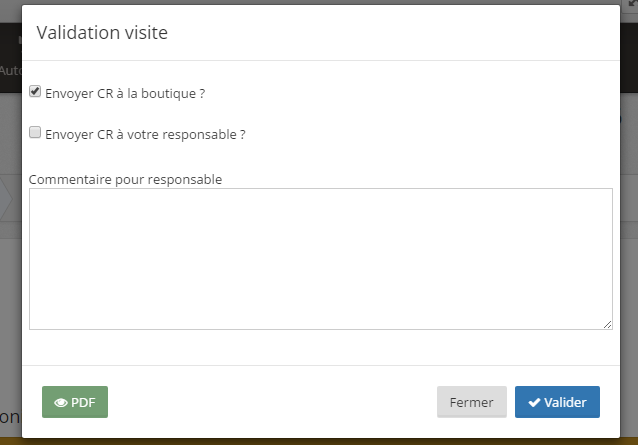Click the partially hidden "Aut" menu behind dialog
Image resolution: width=638 pixels, height=445 pixels.
(x=9, y=71)
